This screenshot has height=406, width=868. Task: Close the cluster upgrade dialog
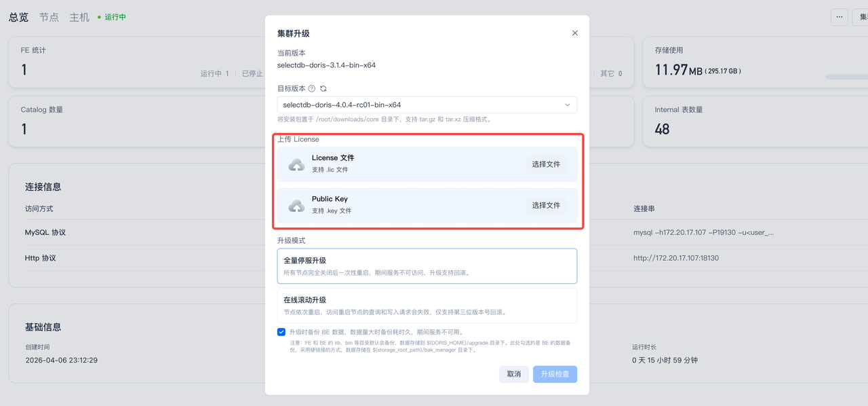click(575, 33)
